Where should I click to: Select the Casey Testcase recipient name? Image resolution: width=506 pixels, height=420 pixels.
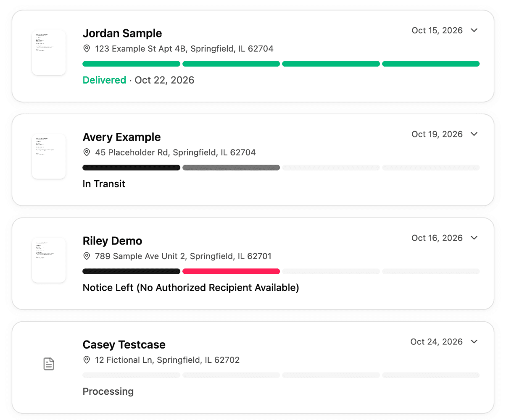click(124, 345)
